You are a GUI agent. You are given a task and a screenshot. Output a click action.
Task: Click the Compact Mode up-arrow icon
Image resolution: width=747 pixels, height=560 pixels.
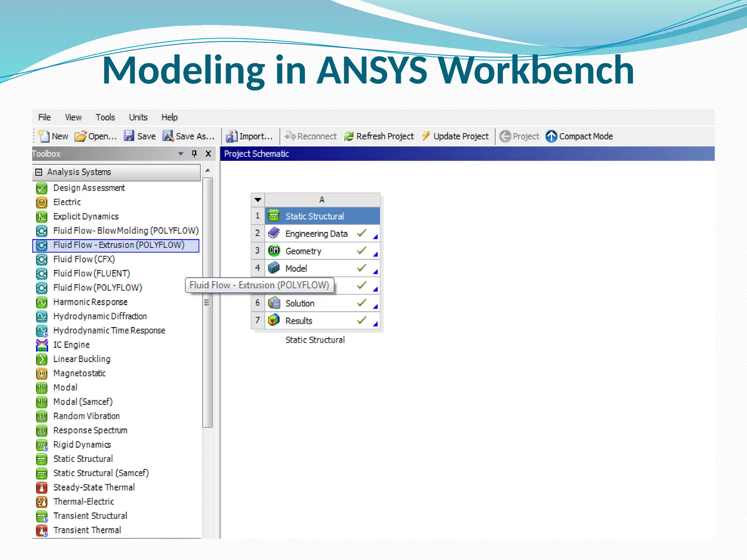[551, 136]
